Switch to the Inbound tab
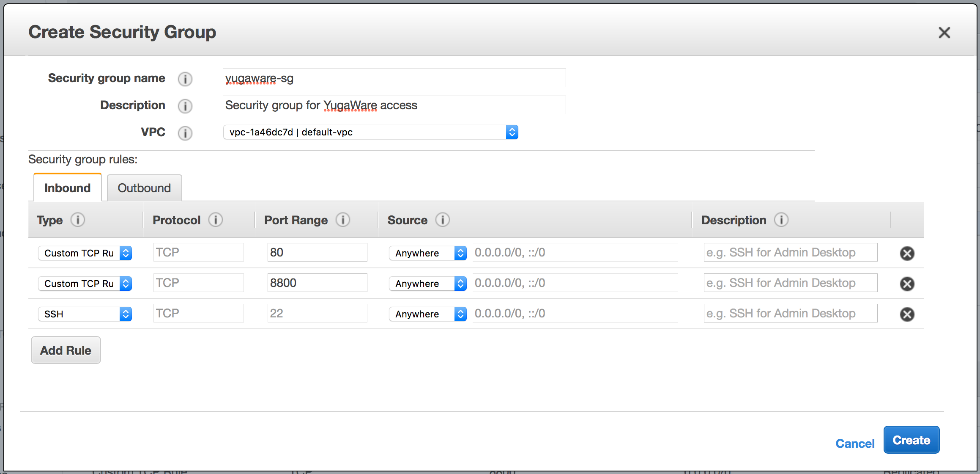 (x=67, y=188)
